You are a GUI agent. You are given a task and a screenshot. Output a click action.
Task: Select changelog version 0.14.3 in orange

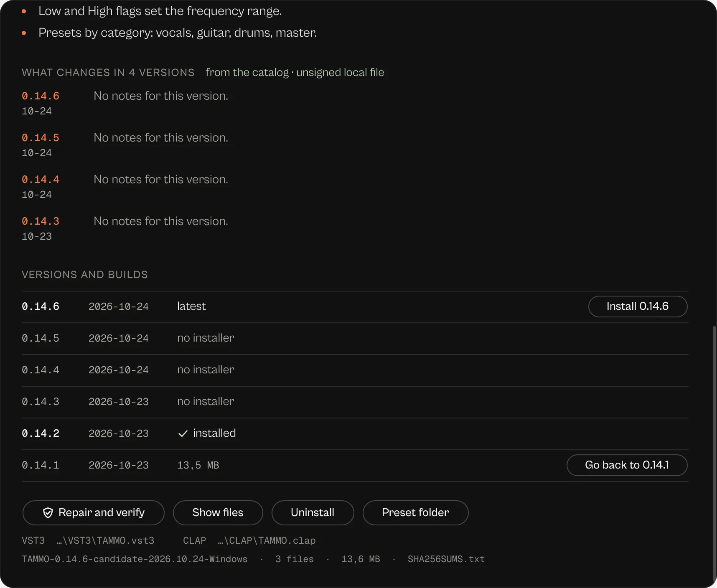point(41,221)
